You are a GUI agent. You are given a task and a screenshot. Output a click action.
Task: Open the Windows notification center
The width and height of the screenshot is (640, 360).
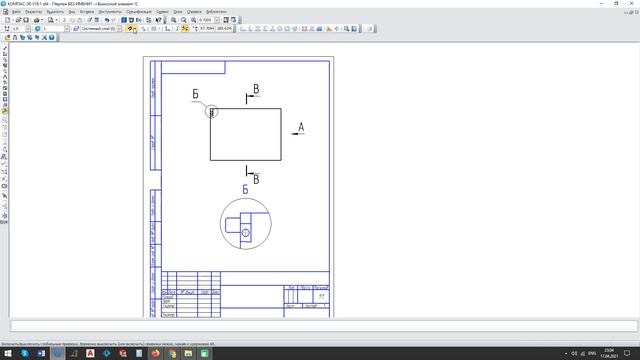627,353
